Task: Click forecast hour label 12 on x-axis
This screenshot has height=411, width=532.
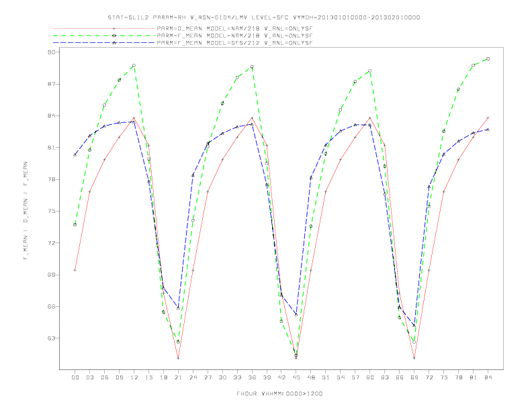Action: [134, 377]
